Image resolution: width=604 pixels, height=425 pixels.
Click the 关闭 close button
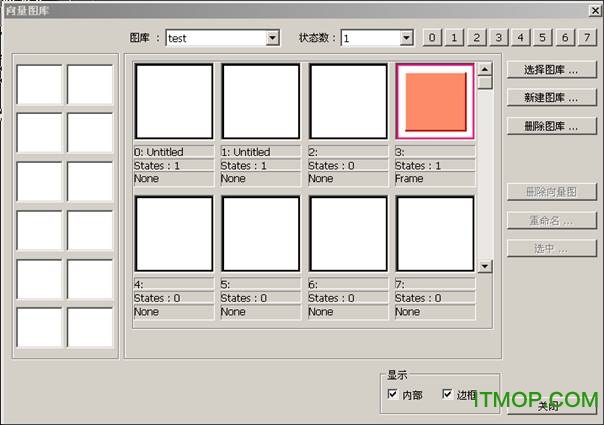548,406
